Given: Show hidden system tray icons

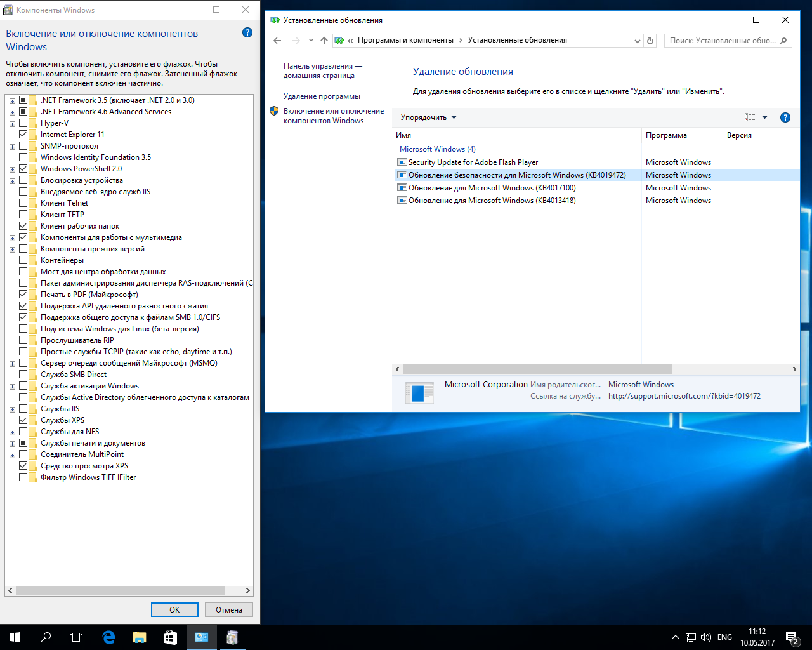Looking at the screenshot, I should click(675, 637).
